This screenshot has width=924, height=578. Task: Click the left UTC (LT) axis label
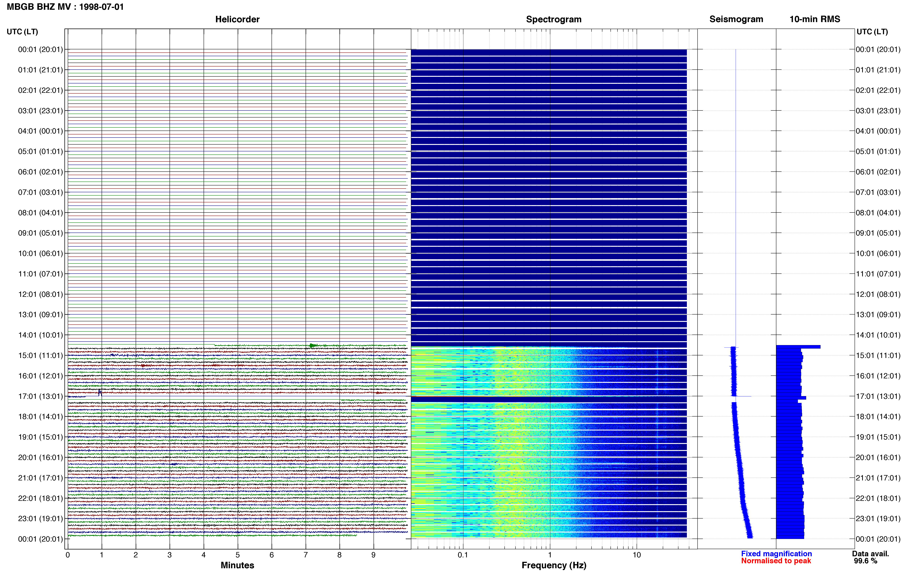(x=22, y=32)
